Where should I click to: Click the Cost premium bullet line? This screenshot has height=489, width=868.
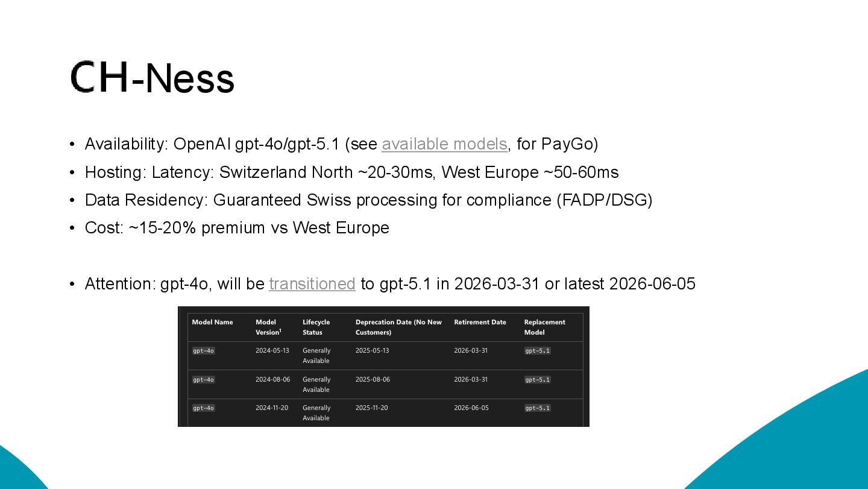point(237,228)
